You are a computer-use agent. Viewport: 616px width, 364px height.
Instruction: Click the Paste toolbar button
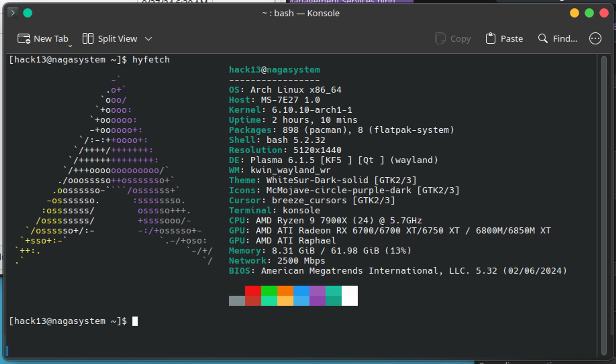click(x=504, y=39)
